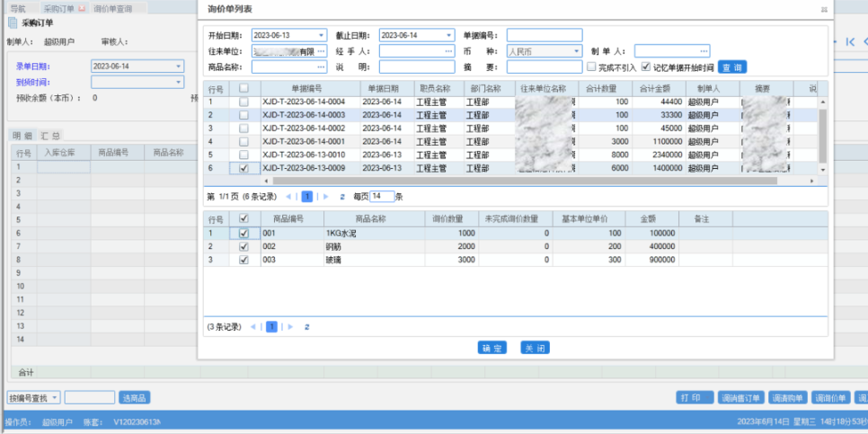Viewport: 868px width, 434px height.
Task: Click the 确定 confirm button
Action: (492, 348)
